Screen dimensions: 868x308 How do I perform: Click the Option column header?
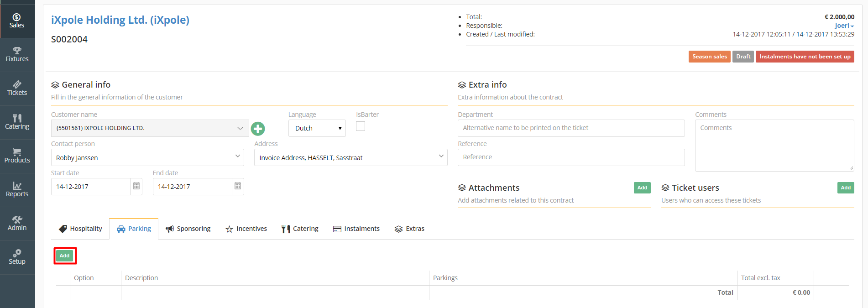(x=84, y=278)
